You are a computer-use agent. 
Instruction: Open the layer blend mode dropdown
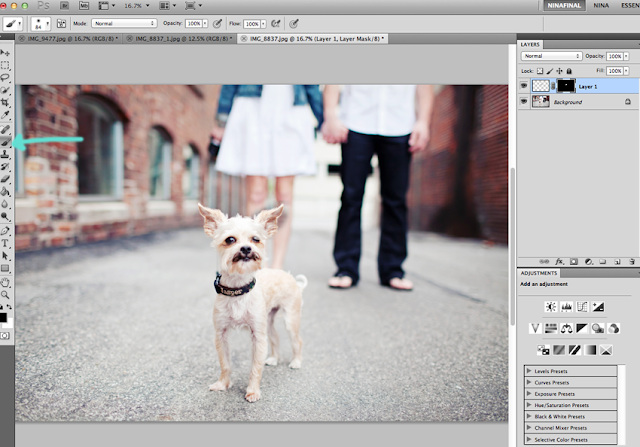coord(550,56)
